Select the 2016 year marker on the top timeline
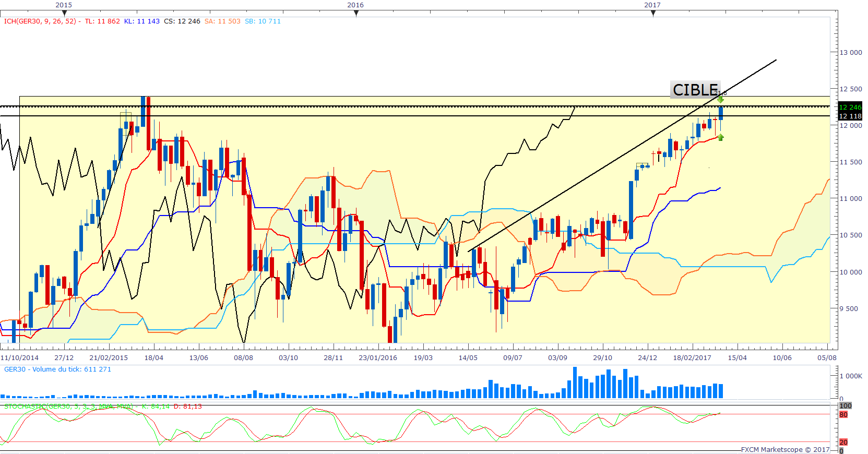This screenshot has height=454, width=868. [x=355, y=5]
